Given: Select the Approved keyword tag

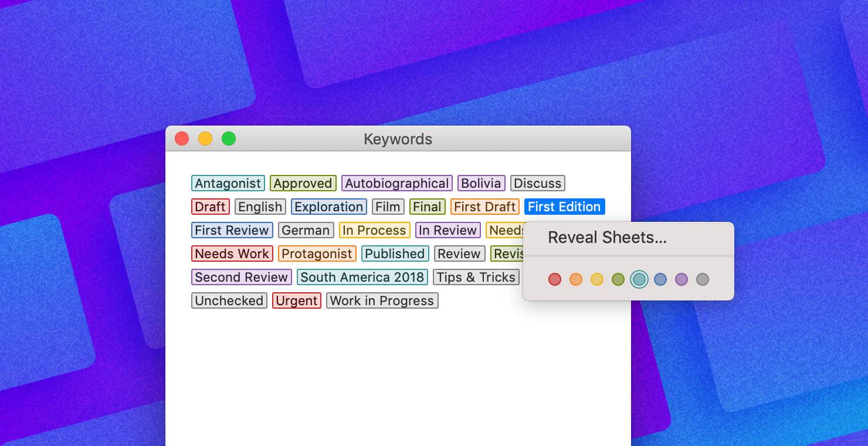Looking at the screenshot, I should 303,183.
